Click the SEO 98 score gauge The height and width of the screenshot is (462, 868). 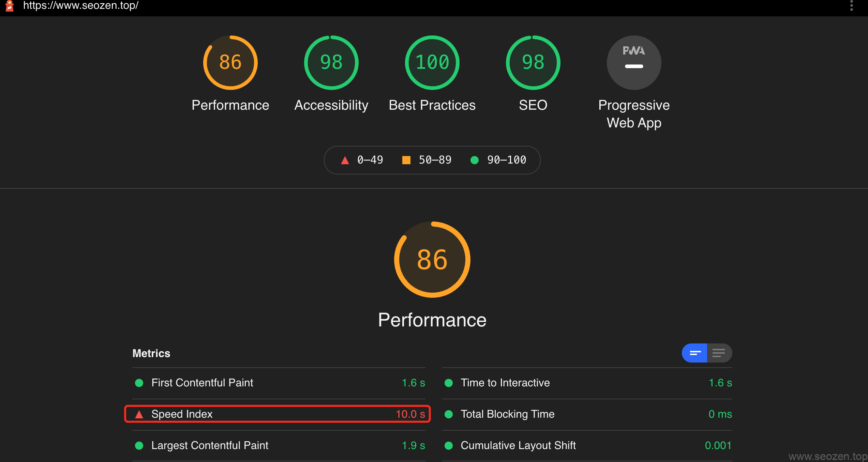(533, 63)
